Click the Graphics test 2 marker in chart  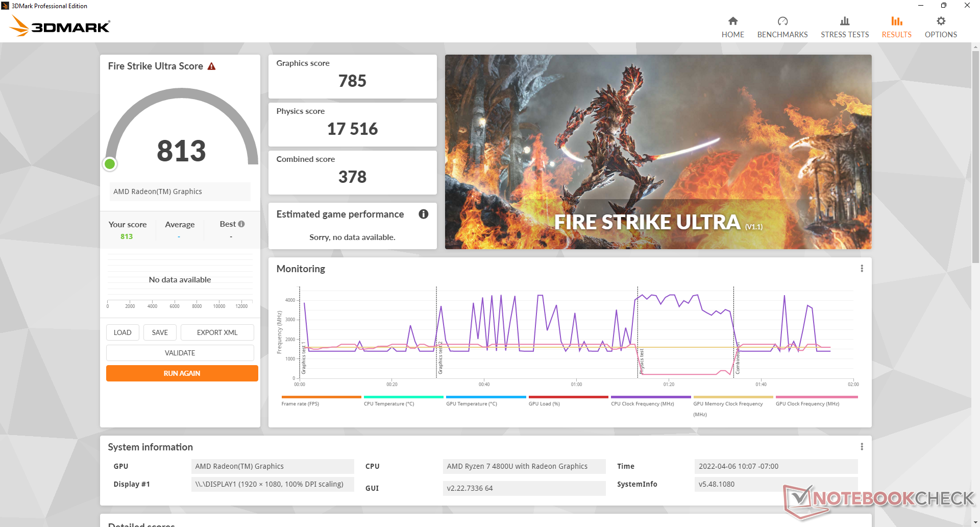point(440,357)
